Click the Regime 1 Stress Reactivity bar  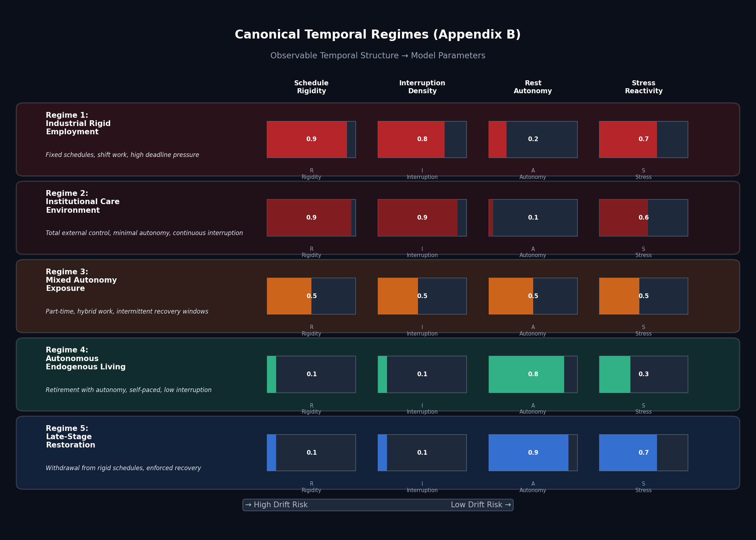point(643,139)
